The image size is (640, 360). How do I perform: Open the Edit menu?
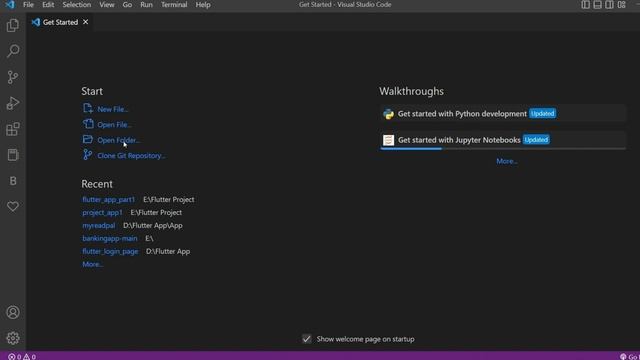[x=48, y=4]
